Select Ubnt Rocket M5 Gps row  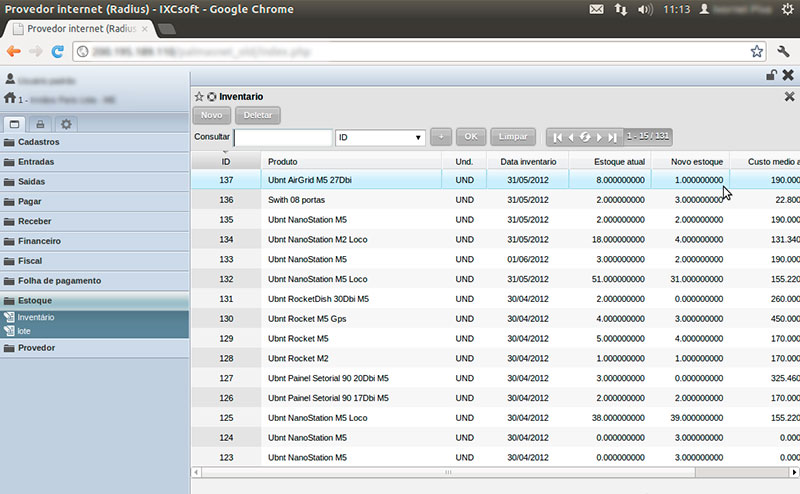[x=496, y=319]
